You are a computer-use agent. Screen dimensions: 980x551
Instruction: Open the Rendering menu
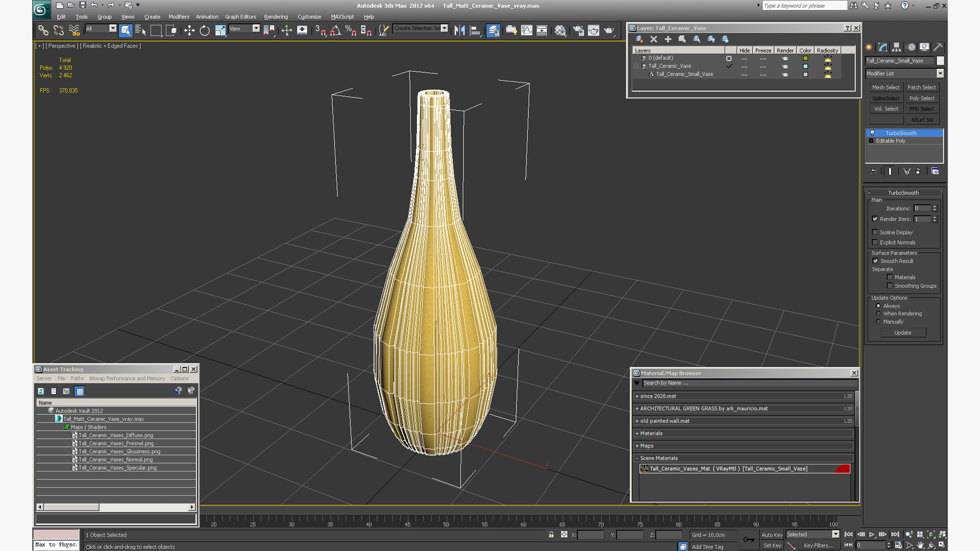(276, 17)
